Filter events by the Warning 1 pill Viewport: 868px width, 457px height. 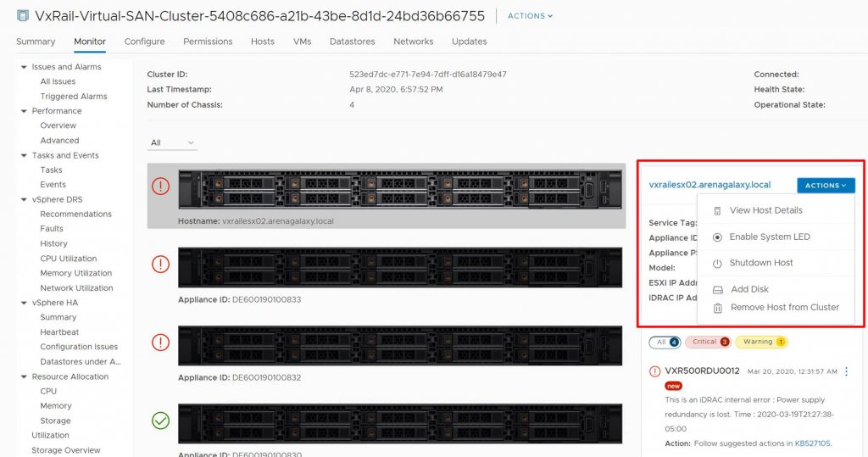pyautogui.click(x=761, y=342)
